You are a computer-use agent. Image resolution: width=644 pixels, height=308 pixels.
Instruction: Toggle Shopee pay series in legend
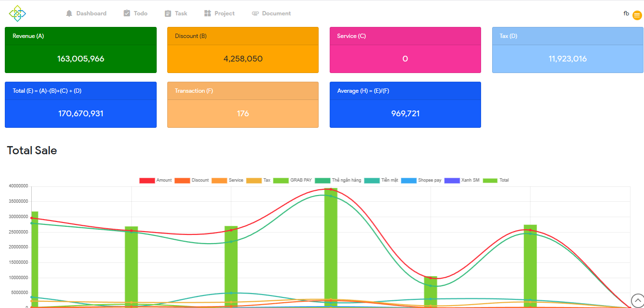(421, 180)
